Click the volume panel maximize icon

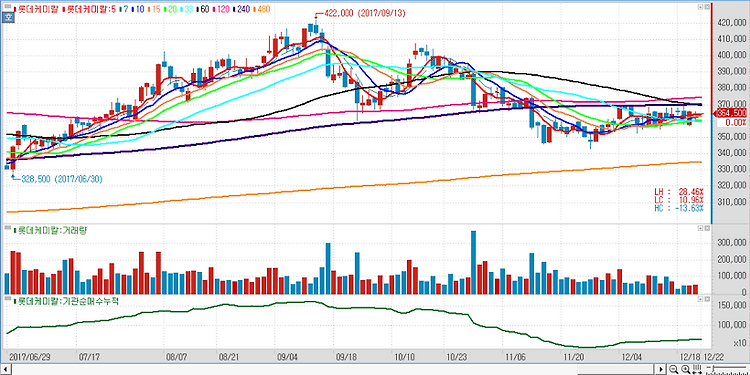(700, 229)
